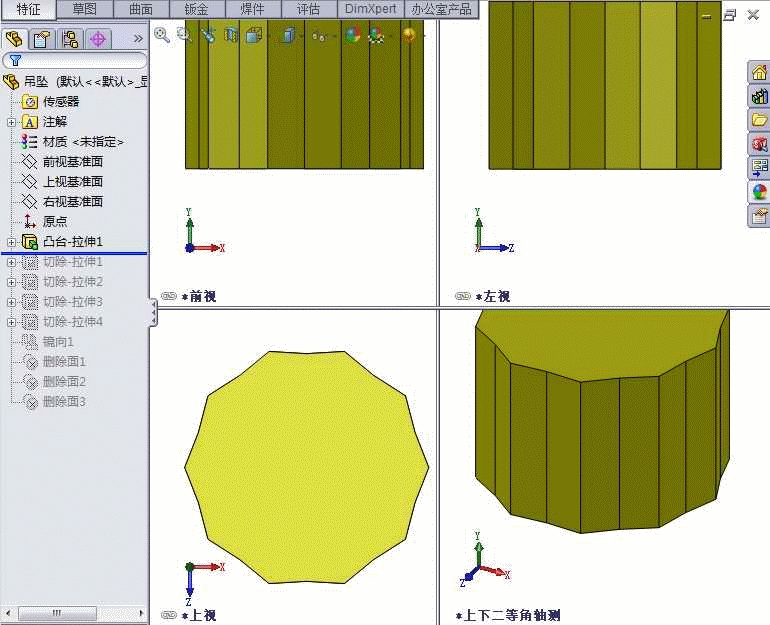Click the Zoom to Fit magnifier icon
The image size is (770, 625).
point(162,35)
